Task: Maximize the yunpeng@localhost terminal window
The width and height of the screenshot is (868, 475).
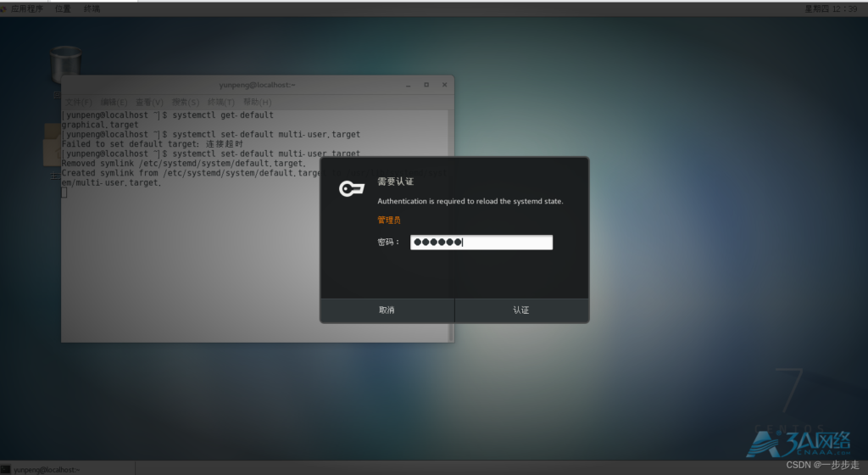Action: (426, 85)
